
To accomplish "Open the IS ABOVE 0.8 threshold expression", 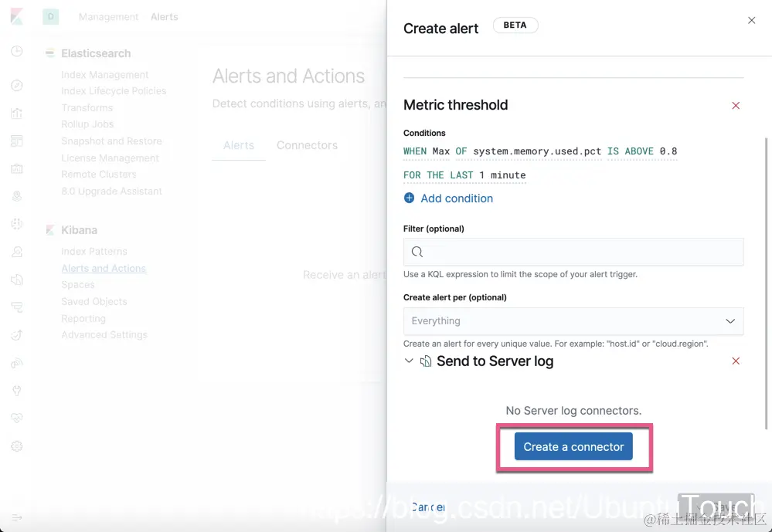I will (x=642, y=151).
